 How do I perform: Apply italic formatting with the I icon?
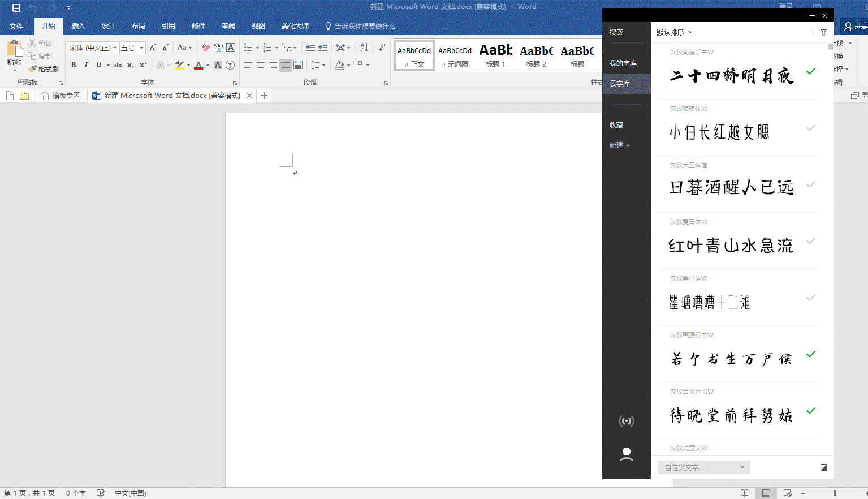[86, 65]
